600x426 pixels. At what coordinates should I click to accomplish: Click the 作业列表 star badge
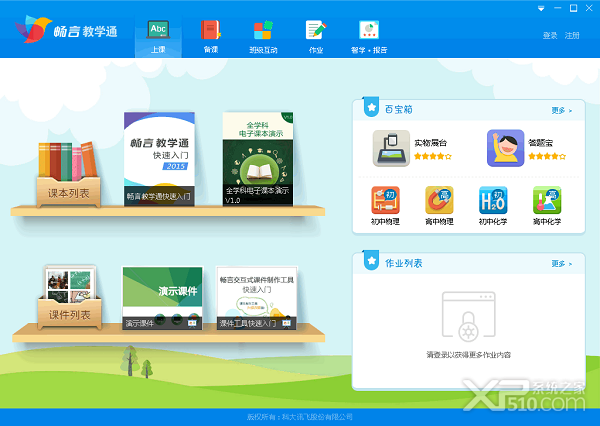coord(371,260)
